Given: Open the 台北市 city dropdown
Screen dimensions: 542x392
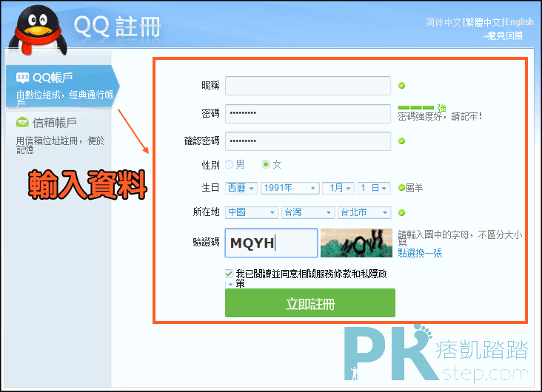Looking at the screenshot, I should click(x=364, y=212).
